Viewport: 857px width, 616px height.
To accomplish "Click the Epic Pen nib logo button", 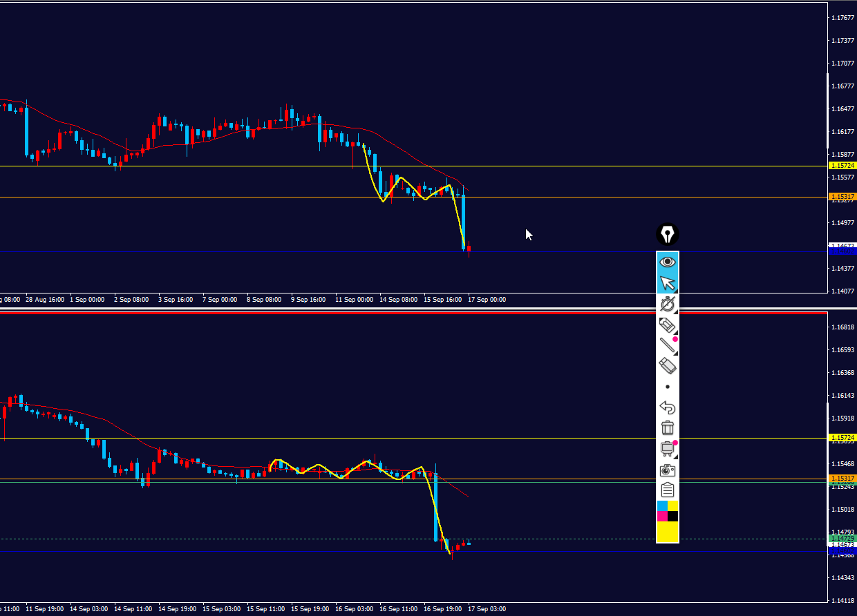I will pos(668,235).
